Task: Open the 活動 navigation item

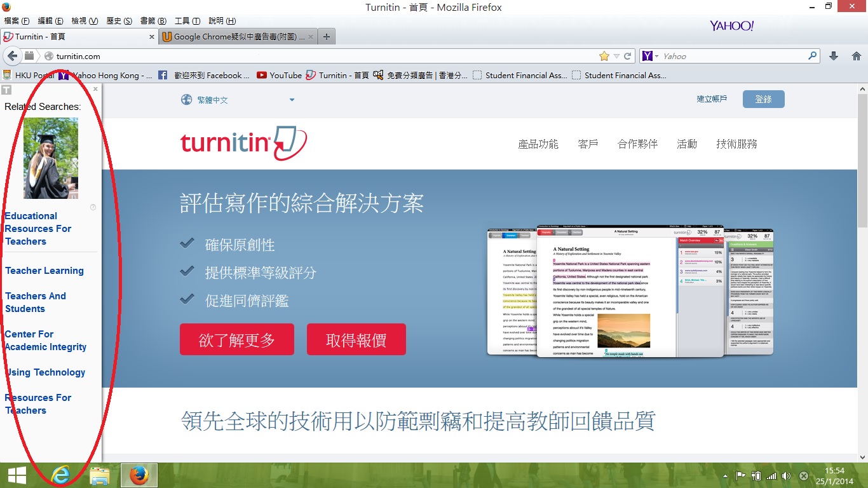Action: (x=687, y=144)
